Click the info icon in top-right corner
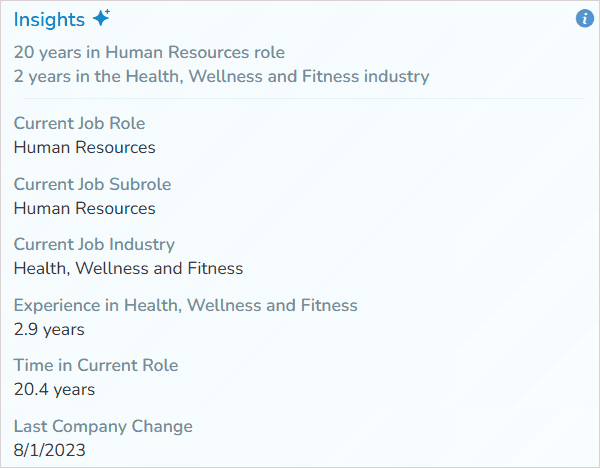The height and width of the screenshot is (468, 600). [x=585, y=19]
